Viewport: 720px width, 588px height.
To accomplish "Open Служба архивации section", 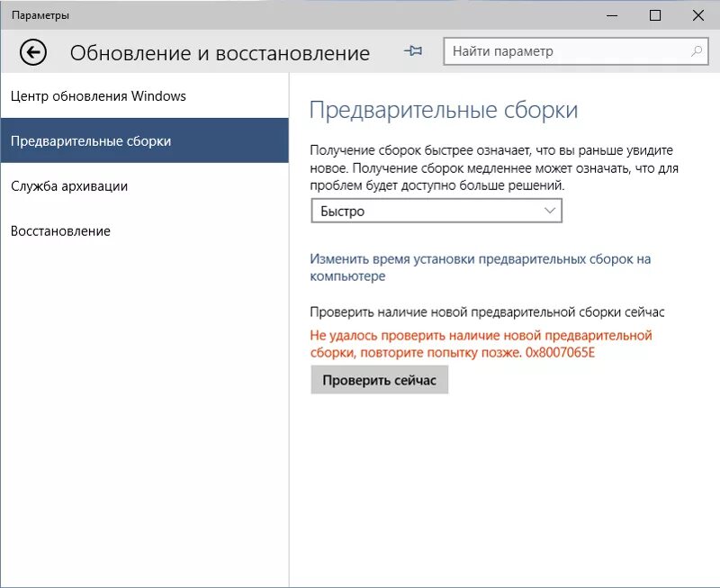I will (145, 185).
